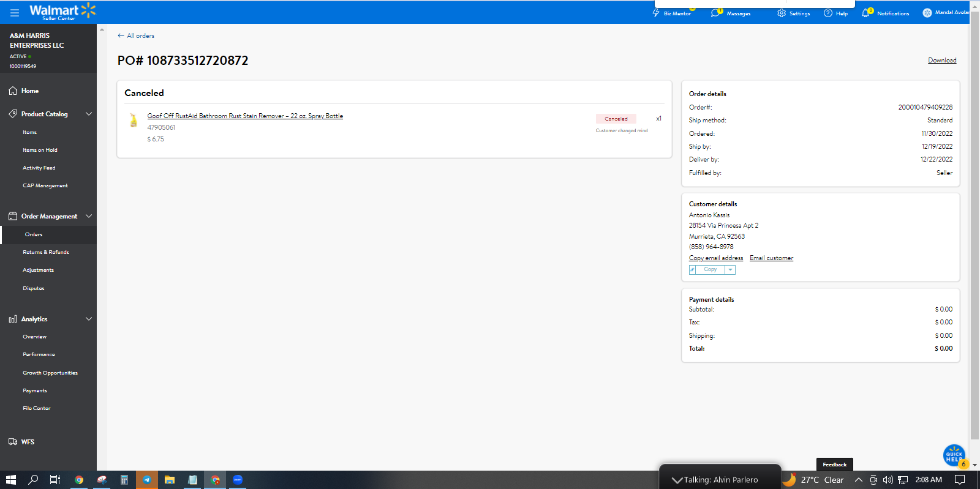Click the Order Management box icon
The height and width of the screenshot is (489, 980).
point(13,216)
